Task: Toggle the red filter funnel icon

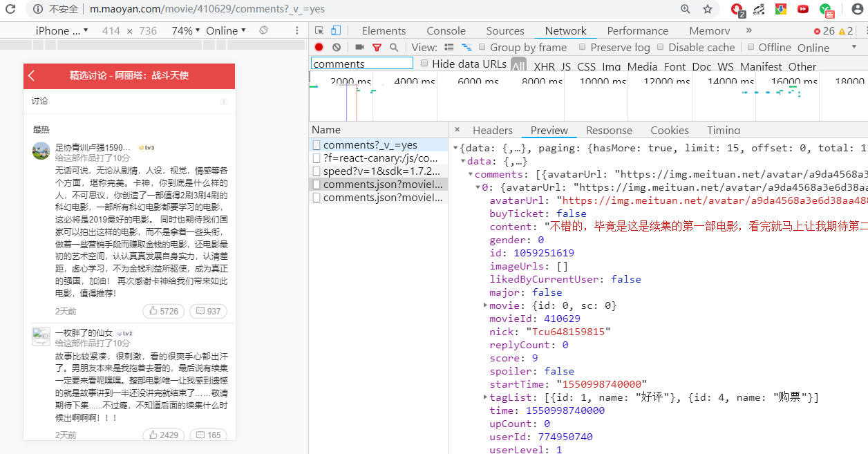Action: [x=377, y=47]
